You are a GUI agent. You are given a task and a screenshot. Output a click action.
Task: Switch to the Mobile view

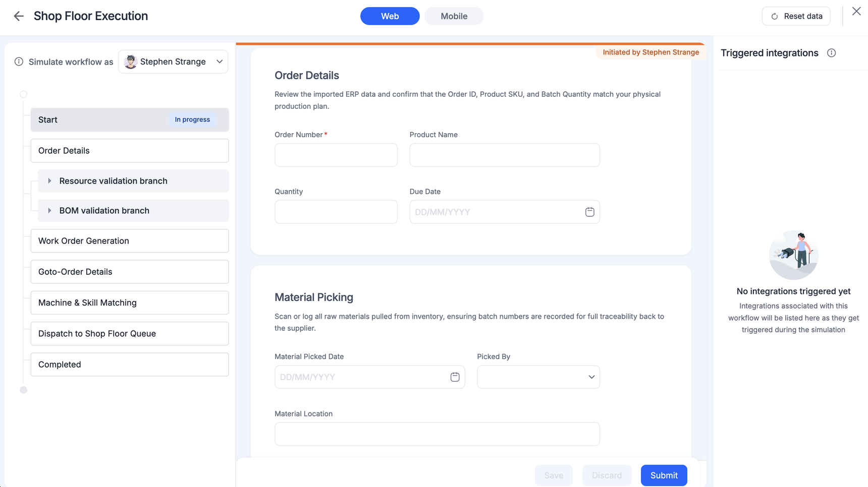tap(454, 16)
